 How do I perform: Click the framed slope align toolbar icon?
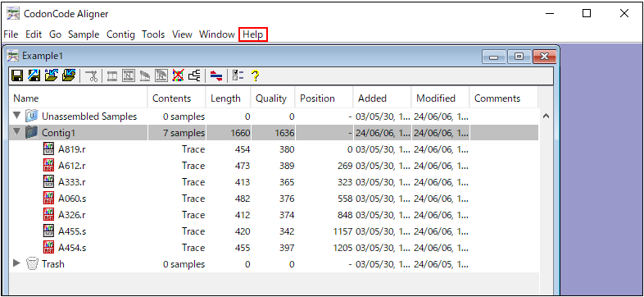161,75
